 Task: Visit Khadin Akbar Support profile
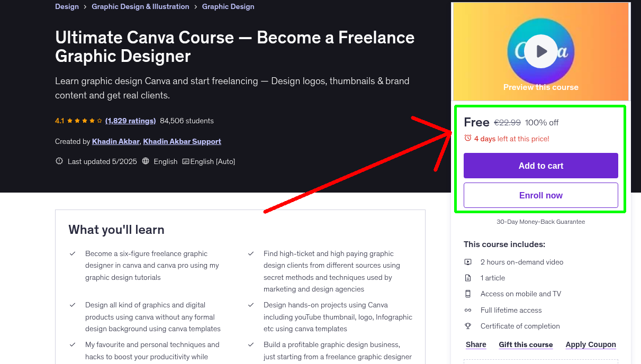pyautogui.click(x=182, y=141)
